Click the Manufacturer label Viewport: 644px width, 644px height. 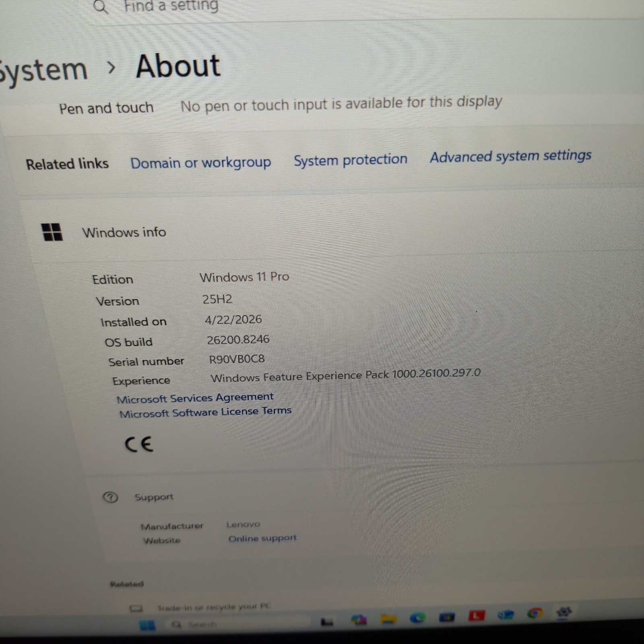[172, 526]
